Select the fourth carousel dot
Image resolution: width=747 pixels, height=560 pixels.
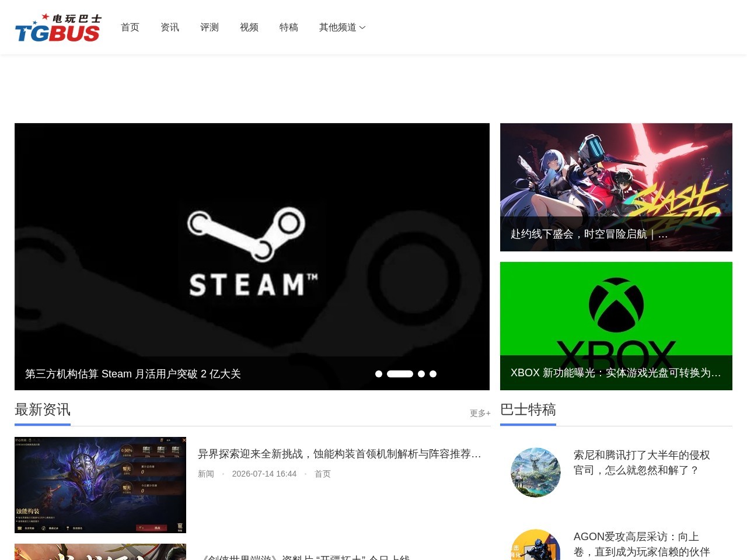coord(433,374)
